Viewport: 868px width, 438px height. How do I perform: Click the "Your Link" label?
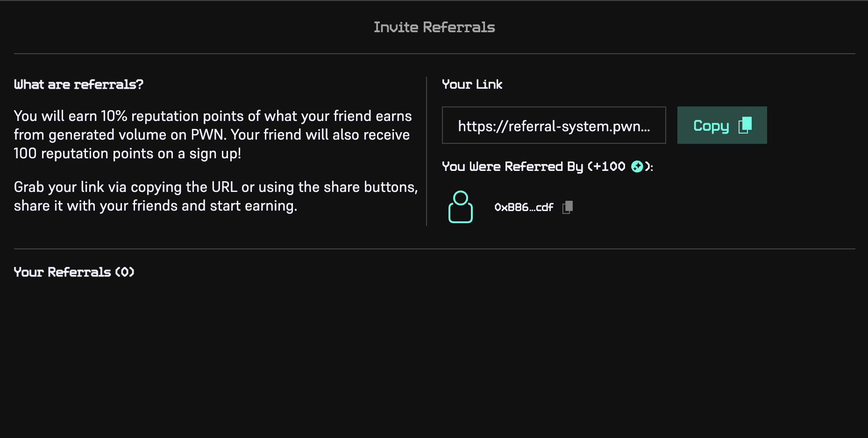(472, 85)
